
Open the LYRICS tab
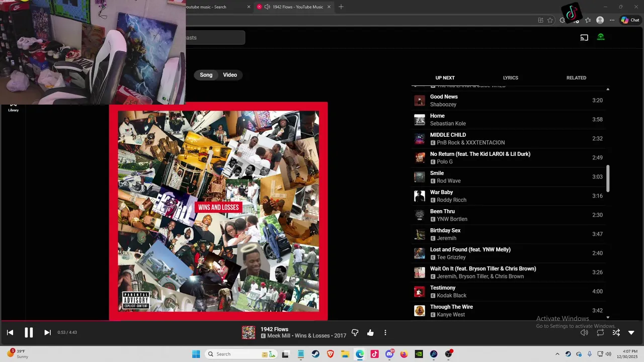click(510, 78)
